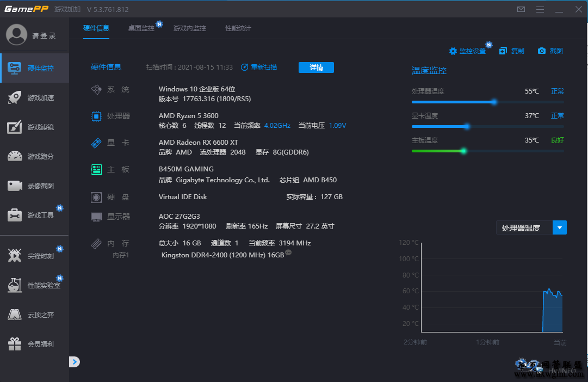The image size is (588, 382).
Task: Switch to the 性能统计 tab
Action: [238, 28]
